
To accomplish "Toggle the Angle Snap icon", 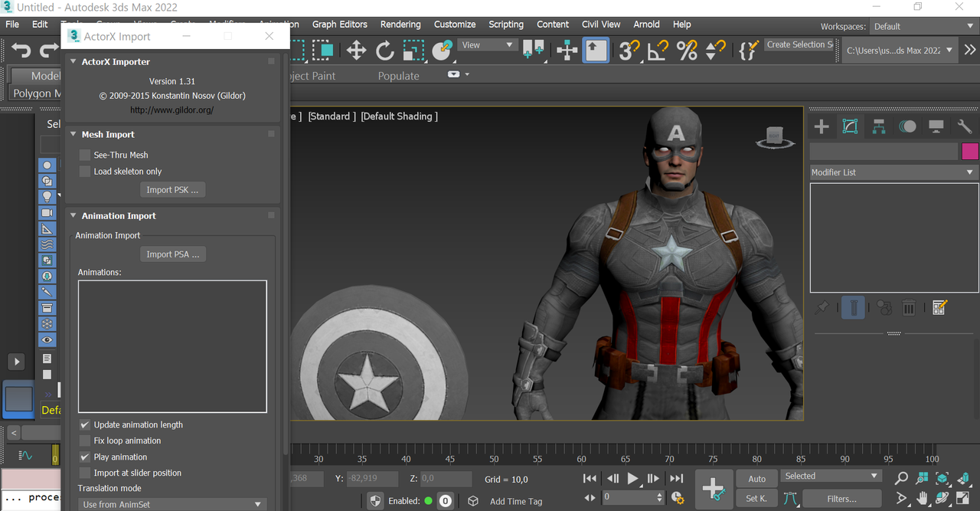I will [658, 51].
